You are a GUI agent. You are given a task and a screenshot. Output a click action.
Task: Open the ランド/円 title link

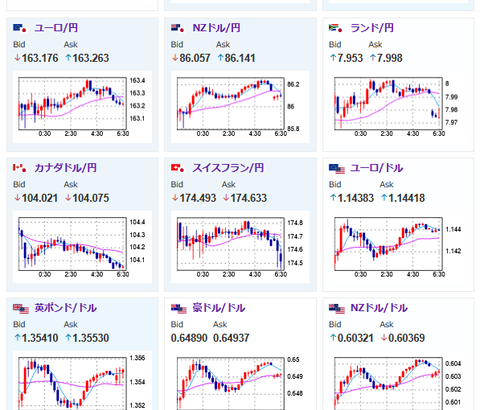click(x=372, y=28)
